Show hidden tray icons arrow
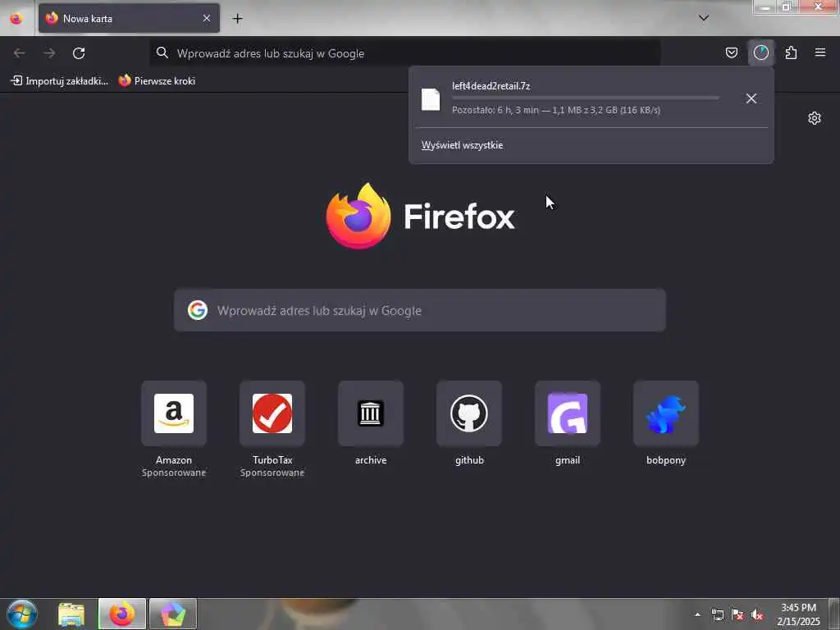This screenshot has width=840, height=630. 697,614
